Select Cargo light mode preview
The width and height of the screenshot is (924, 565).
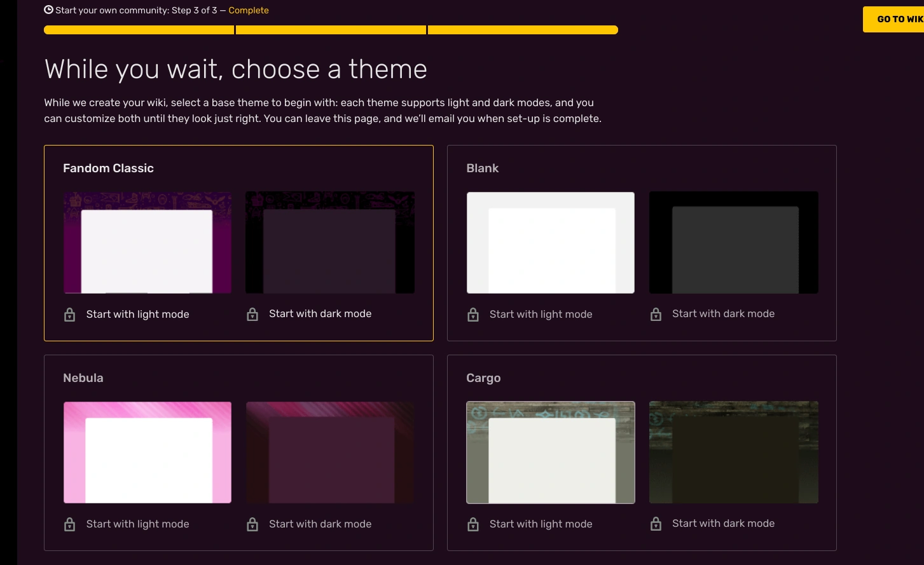click(x=551, y=453)
